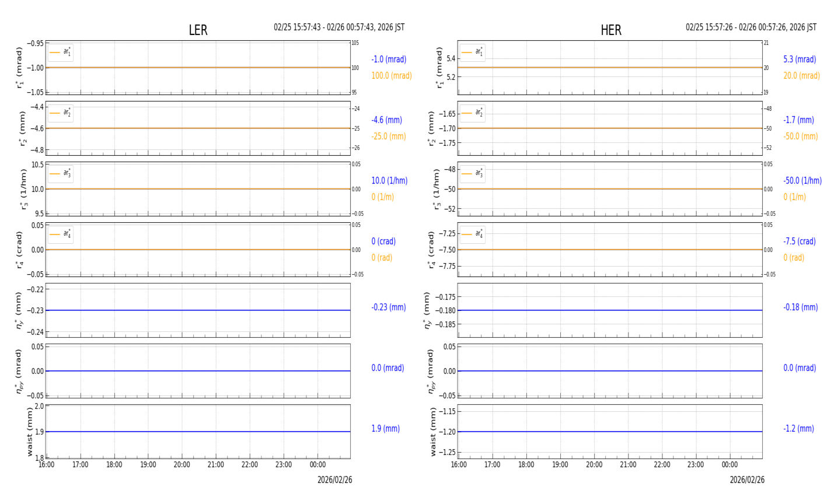Click the LER r4* (crad) axis label
The image size is (824, 504).
(x=19, y=250)
